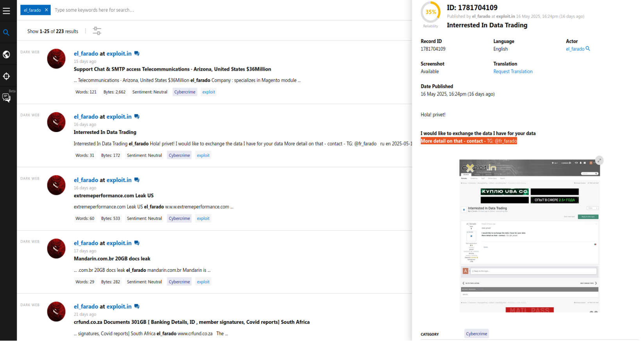Click exploit tag on Interrested In Data Trading result
Screen dimensions: 644x341
pos(203,155)
